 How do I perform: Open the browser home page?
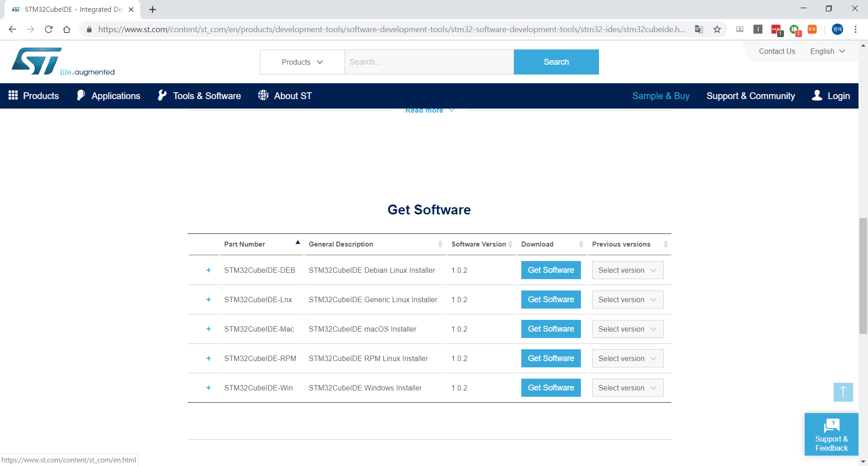(x=66, y=29)
